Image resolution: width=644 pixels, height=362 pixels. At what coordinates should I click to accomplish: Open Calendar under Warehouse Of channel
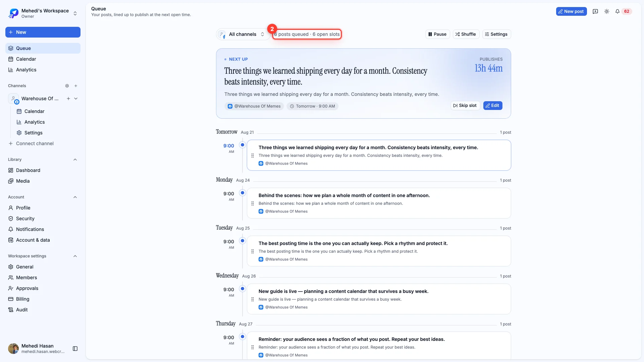click(47, 111)
